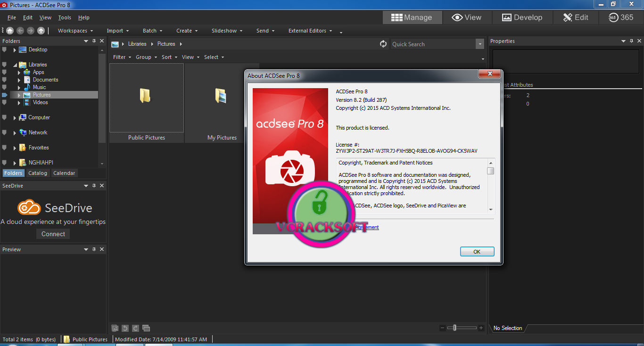Go up one folder with the up arrow icon
644x346 pixels.
(41, 31)
